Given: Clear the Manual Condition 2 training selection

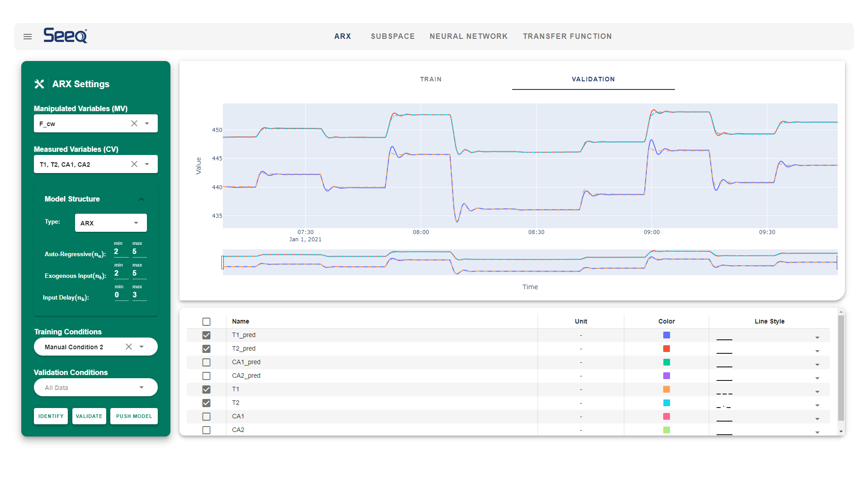Looking at the screenshot, I should [129, 347].
